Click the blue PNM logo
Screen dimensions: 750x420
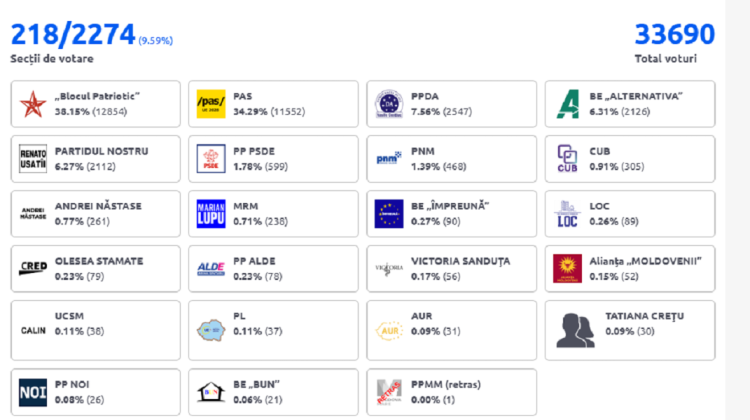[388, 158]
